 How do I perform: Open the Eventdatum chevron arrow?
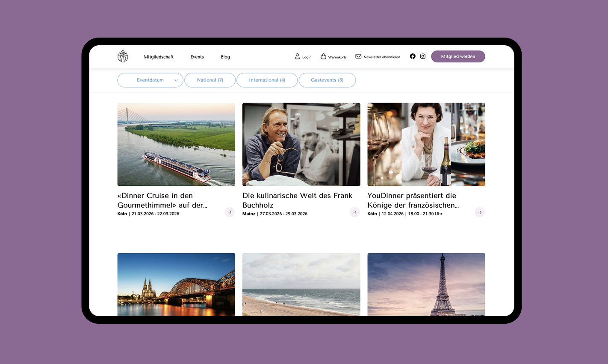click(x=176, y=80)
